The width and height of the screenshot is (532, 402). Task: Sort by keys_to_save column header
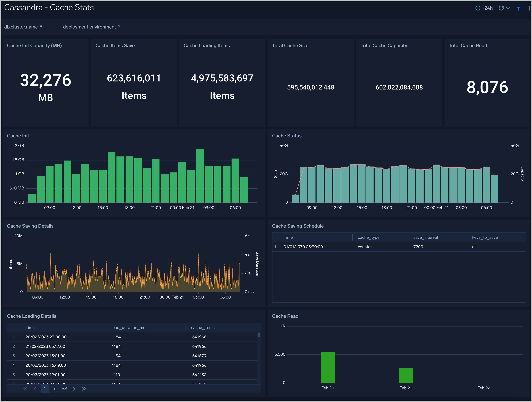coord(485,238)
